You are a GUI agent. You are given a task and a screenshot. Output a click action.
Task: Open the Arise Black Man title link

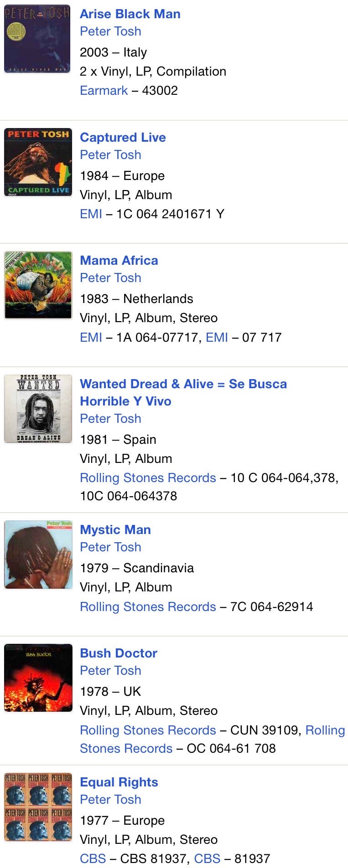tap(130, 14)
